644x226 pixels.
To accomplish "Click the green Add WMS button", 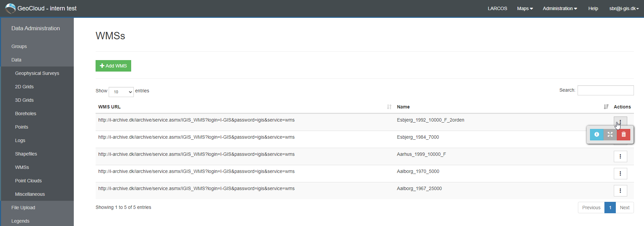I will (x=113, y=66).
